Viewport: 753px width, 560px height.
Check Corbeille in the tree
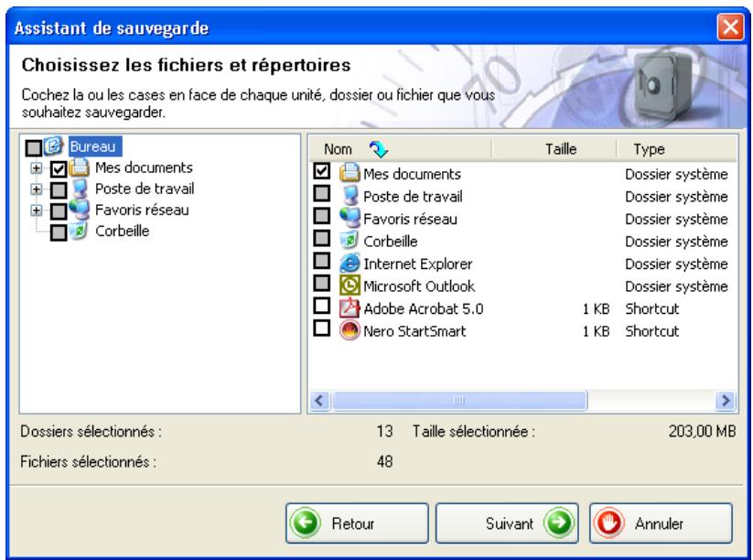pyautogui.click(x=59, y=233)
